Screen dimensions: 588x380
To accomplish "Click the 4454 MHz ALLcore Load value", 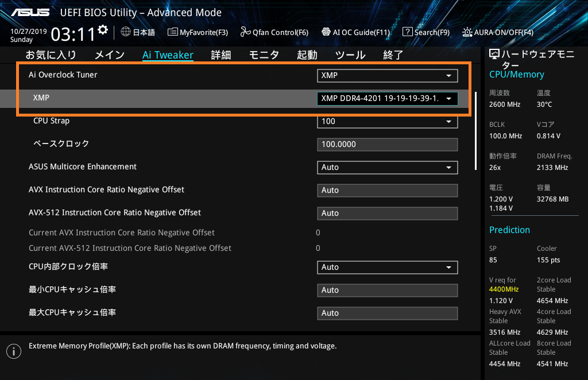I will click(x=504, y=363).
